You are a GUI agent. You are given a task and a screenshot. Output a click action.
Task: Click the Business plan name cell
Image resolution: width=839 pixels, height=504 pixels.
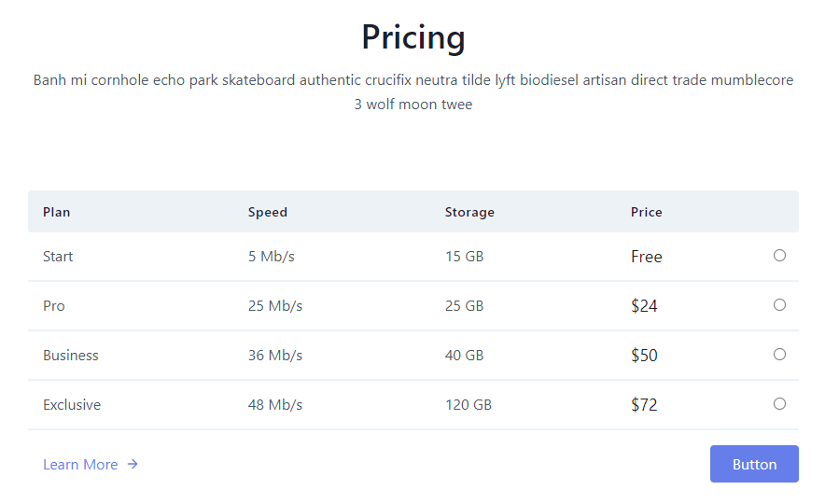pos(71,356)
